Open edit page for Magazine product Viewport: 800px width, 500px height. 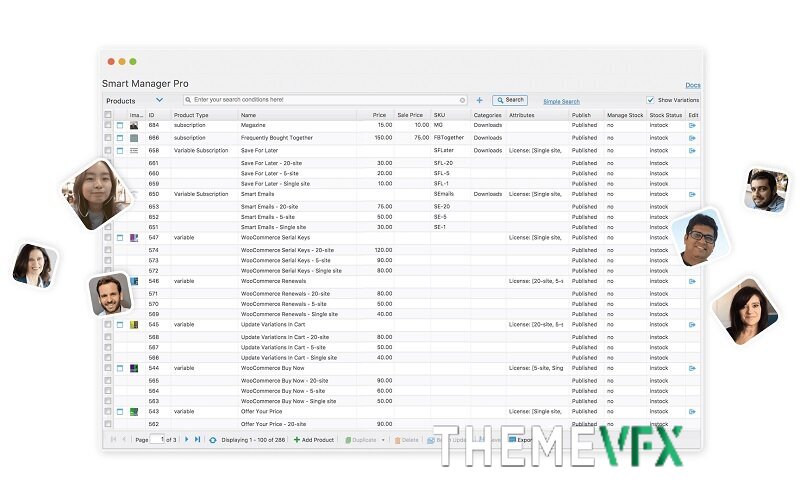click(692, 125)
